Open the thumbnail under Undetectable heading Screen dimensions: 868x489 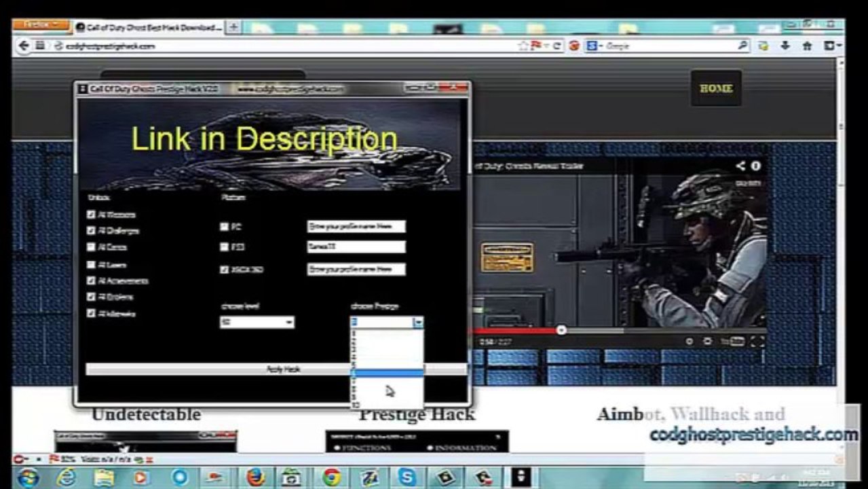pyautogui.click(x=146, y=441)
